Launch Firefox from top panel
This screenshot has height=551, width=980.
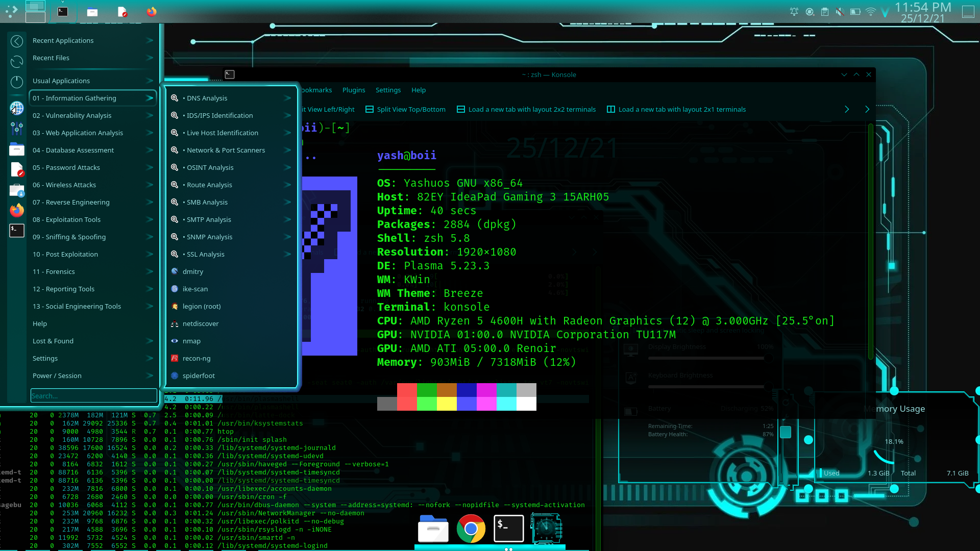[x=152, y=11]
